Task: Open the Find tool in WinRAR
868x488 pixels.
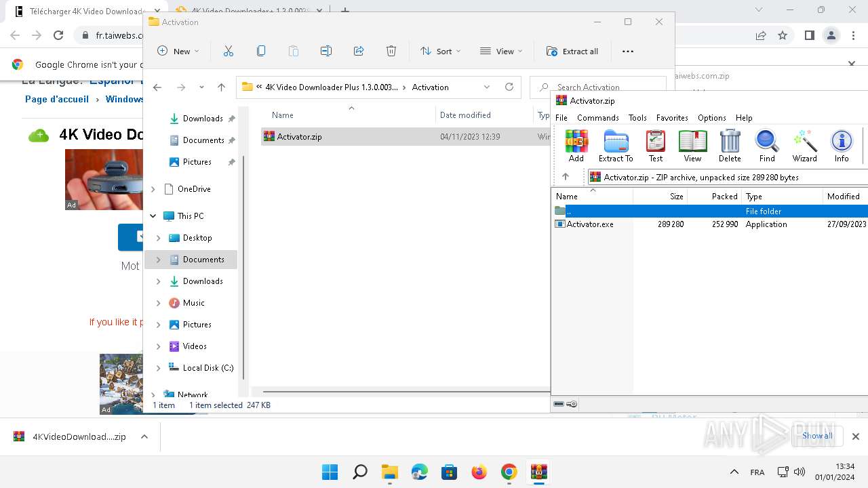Action: point(767,146)
